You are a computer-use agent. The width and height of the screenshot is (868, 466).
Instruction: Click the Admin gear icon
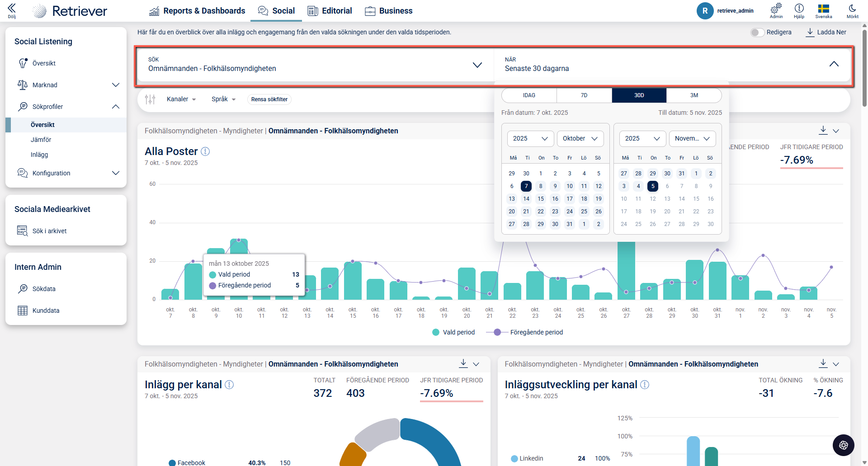click(776, 9)
